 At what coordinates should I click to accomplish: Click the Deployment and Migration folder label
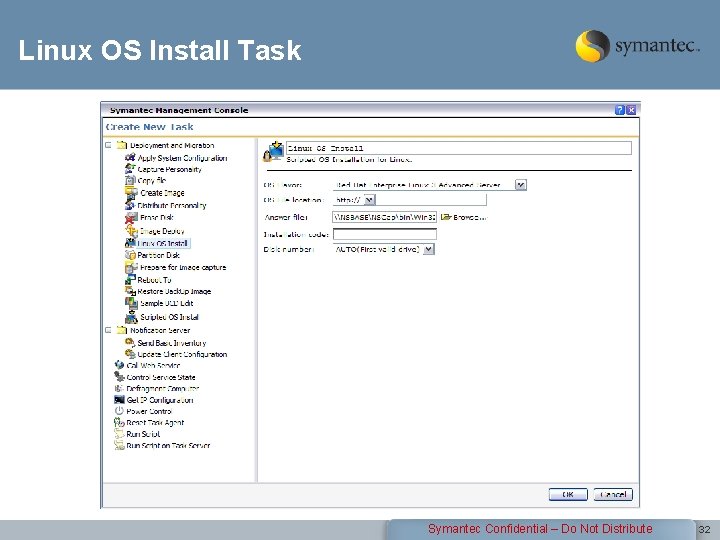pyautogui.click(x=172, y=146)
